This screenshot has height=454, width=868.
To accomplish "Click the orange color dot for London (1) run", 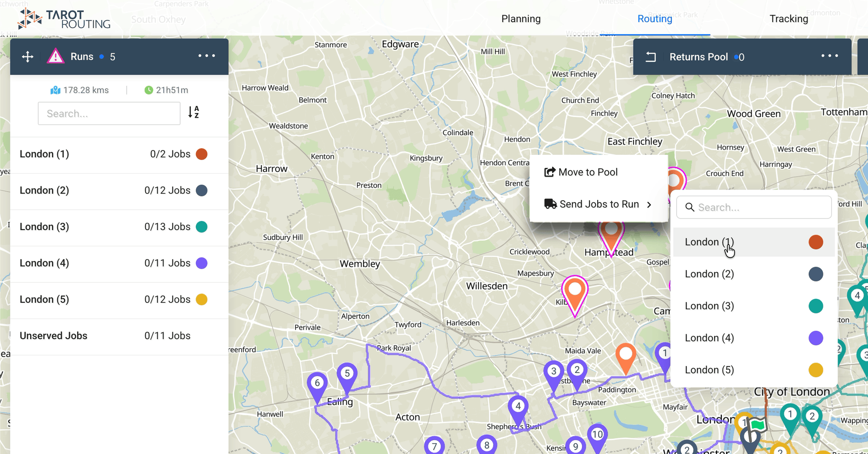I will click(x=201, y=154).
